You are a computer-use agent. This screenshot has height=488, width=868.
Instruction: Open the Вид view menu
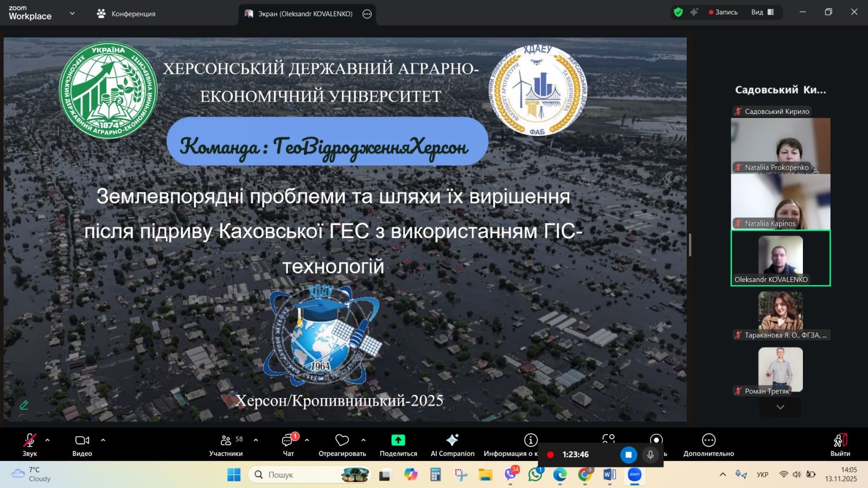(x=762, y=12)
